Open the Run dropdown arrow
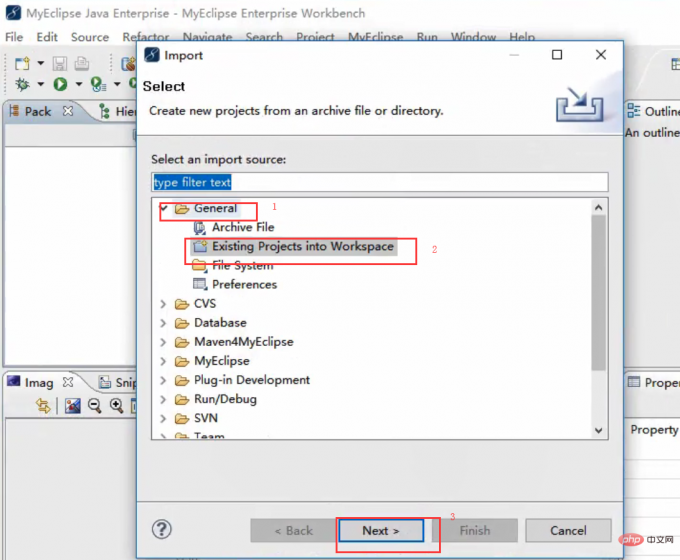The width and height of the screenshot is (680, 560). click(78, 84)
